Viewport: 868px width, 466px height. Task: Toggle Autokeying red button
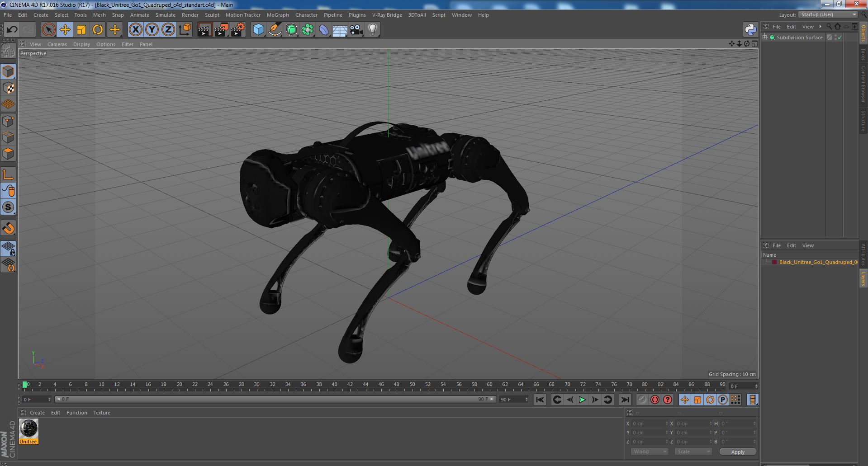click(x=655, y=400)
